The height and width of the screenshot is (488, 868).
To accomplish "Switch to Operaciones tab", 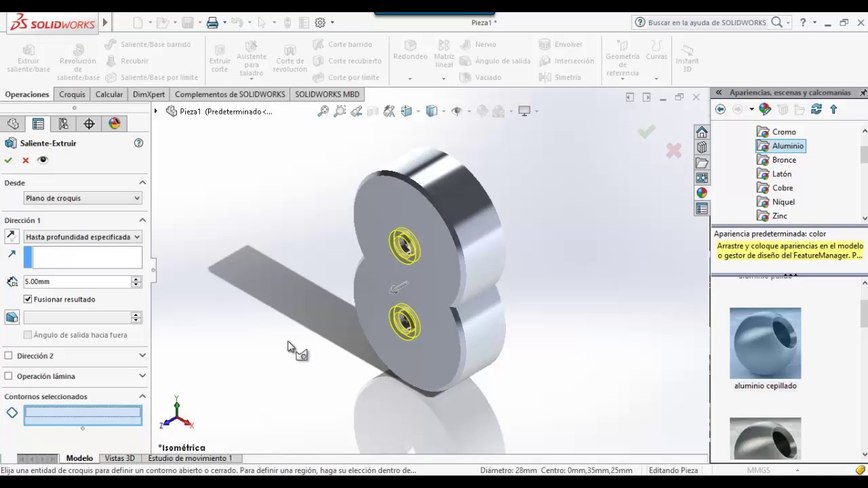I will (x=27, y=94).
